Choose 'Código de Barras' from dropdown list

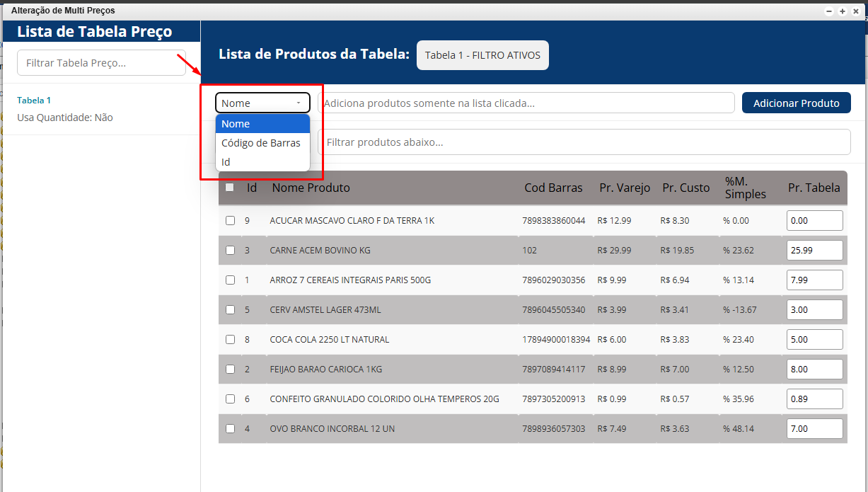pos(261,143)
